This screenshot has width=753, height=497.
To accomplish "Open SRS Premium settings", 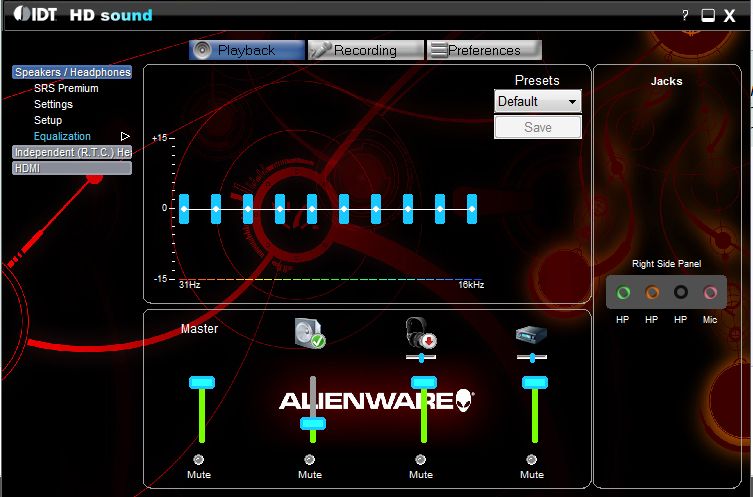I will coord(66,88).
